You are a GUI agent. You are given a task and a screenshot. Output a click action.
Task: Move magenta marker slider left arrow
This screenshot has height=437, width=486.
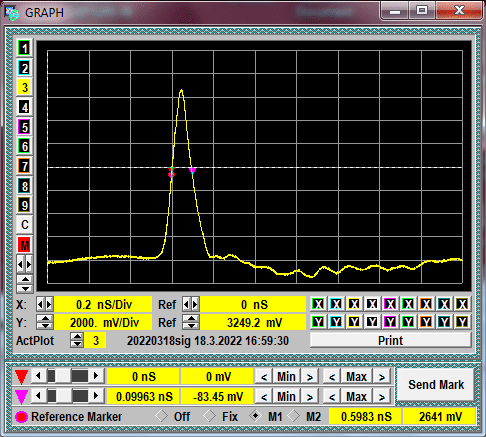coord(38,396)
